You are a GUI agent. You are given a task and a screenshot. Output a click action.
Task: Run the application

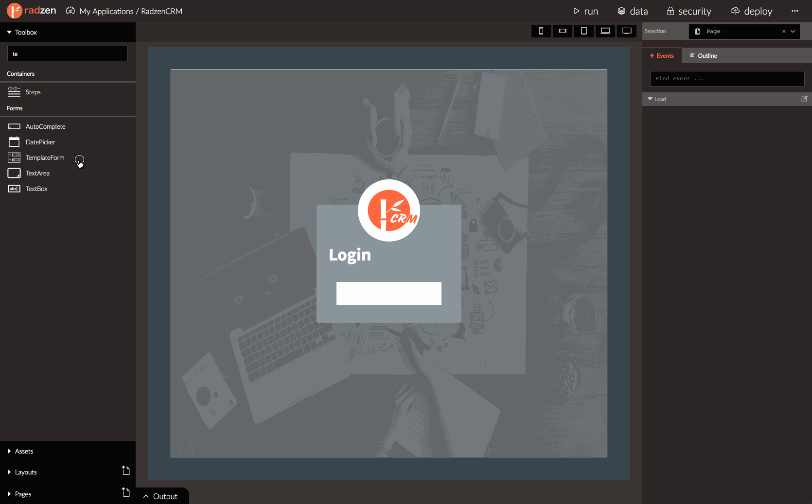click(585, 11)
